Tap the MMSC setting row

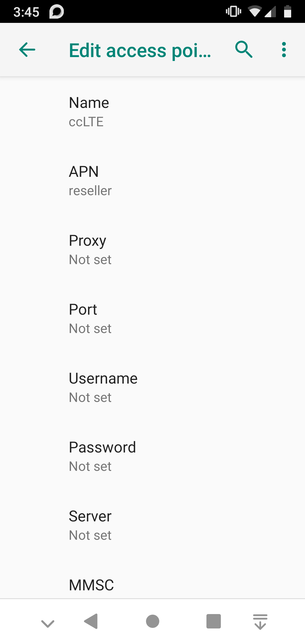coord(152,585)
